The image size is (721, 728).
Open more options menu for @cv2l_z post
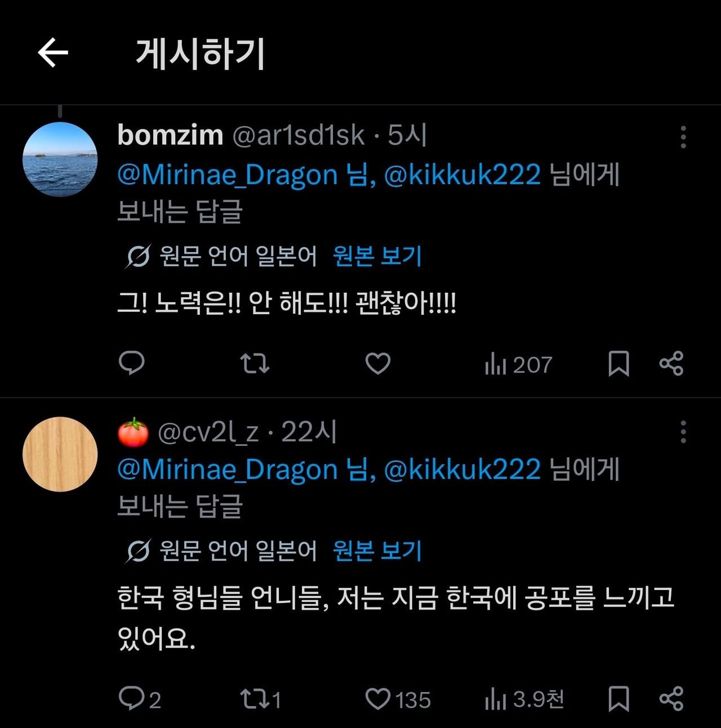683,432
